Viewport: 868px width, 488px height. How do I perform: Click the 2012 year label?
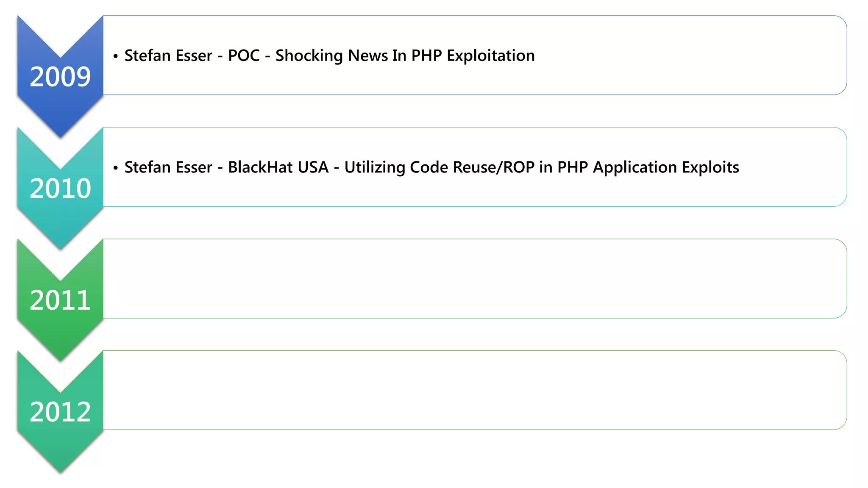tap(60, 412)
